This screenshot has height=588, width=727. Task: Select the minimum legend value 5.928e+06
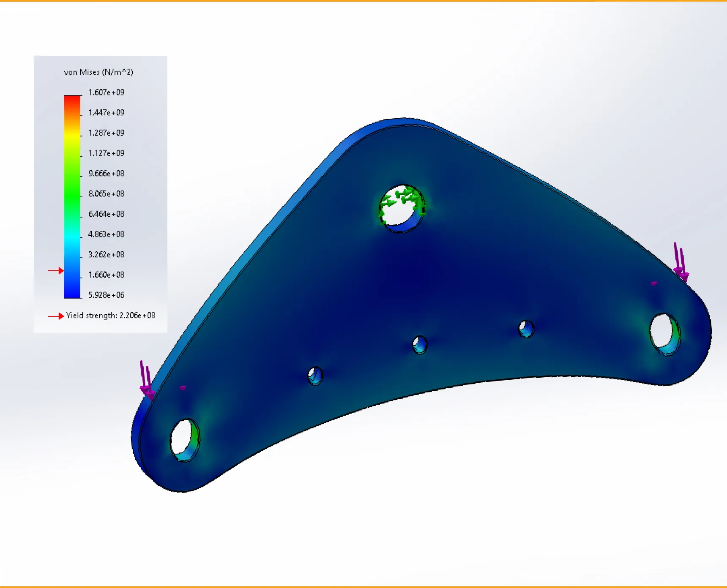click(106, 295)
